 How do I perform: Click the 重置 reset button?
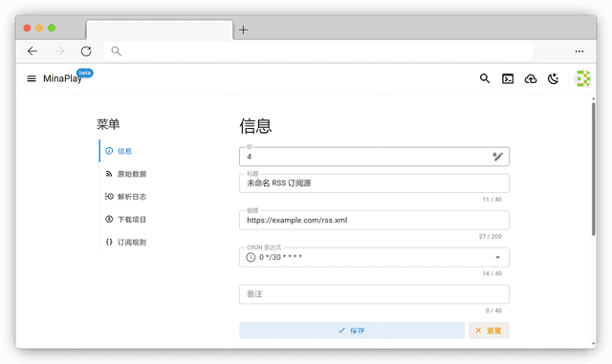489,331
